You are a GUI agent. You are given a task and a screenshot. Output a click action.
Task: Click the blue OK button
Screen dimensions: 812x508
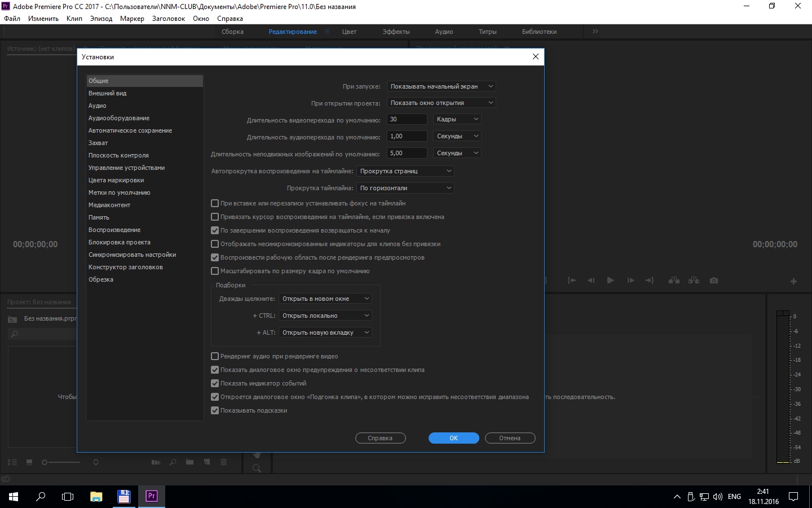pyautogui.click(x=453, y=438)
